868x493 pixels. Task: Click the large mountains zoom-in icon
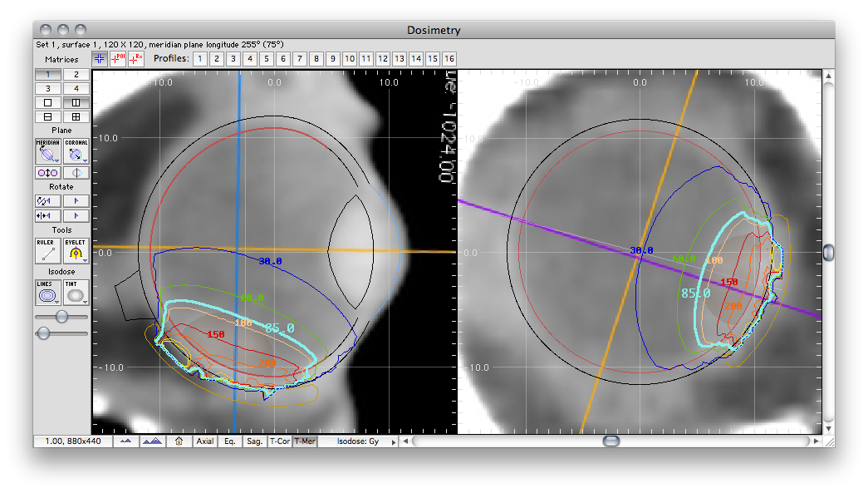click(x=151, y=441)
